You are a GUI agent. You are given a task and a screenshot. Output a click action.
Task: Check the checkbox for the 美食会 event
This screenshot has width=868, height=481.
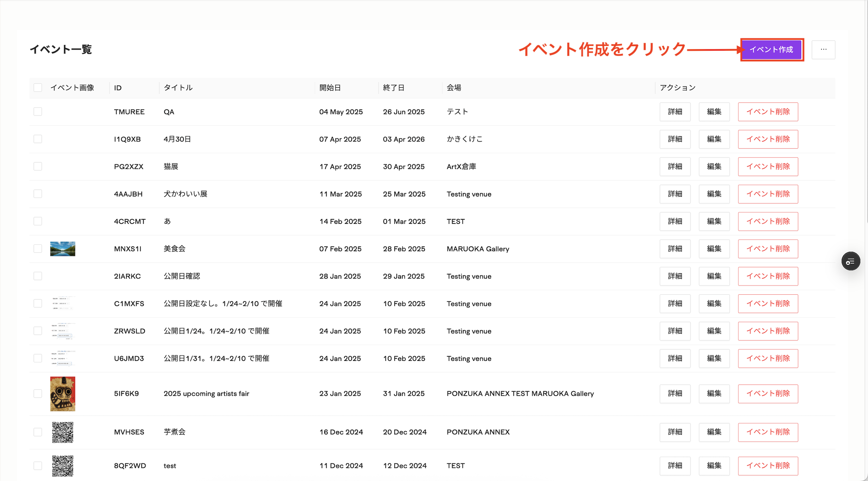[x=38, y=248]
